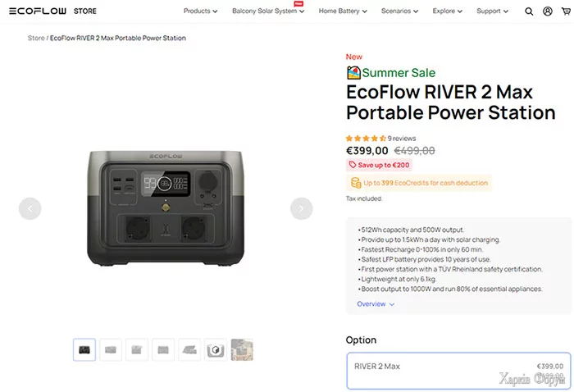Open the 9 reviews link
Image resolution: width=574 pixels, height=392 pixels.
click(x=402, y=139)
